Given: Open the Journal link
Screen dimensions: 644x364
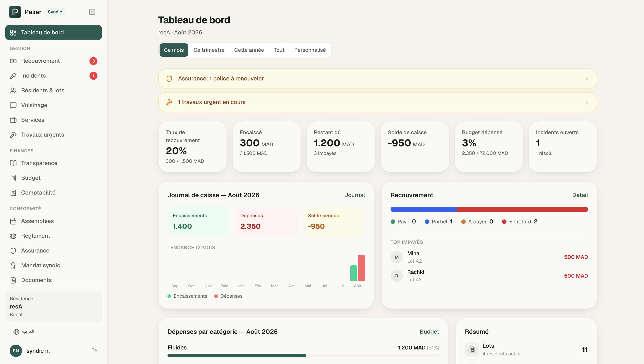Looking at the screenshot, I should [355, 195].
